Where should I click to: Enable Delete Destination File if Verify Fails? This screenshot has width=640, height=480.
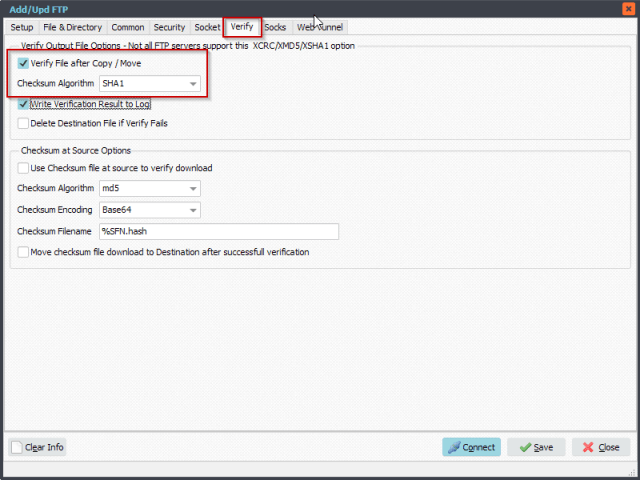click(x=23, y=123)
